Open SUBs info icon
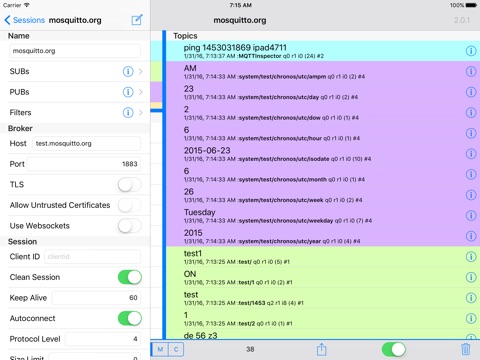The image size is (480, 360). click(128, 71)
